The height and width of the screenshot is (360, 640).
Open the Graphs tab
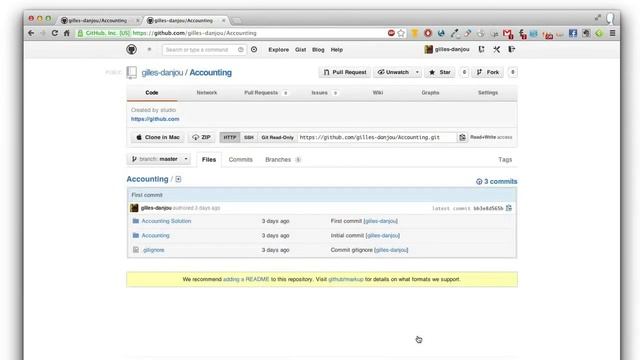(430, 93)
